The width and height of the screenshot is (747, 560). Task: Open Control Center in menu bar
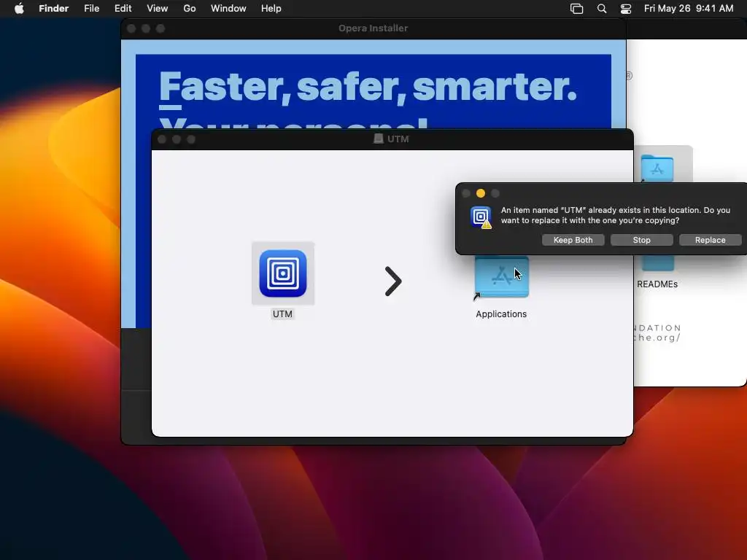(x=625, y=9)
